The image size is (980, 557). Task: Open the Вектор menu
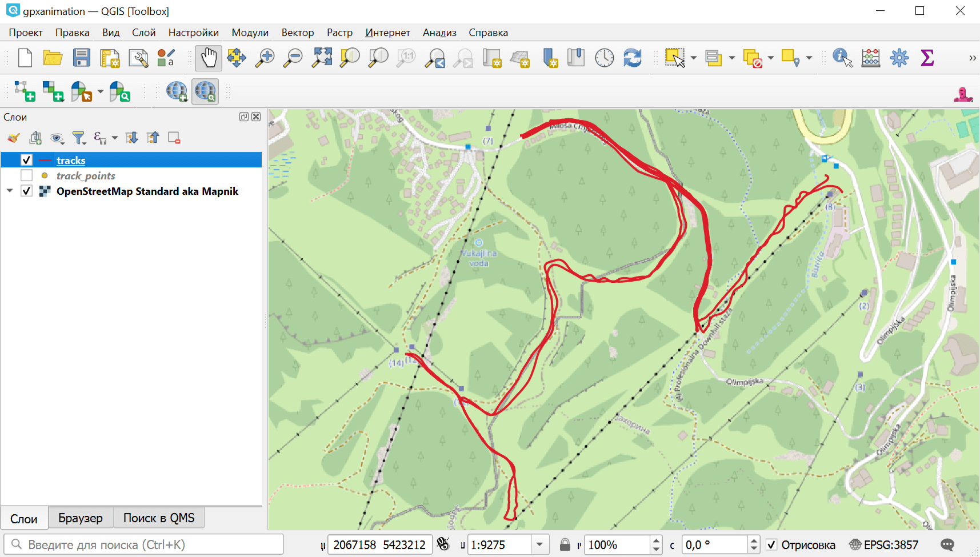(x=297, y=33)
